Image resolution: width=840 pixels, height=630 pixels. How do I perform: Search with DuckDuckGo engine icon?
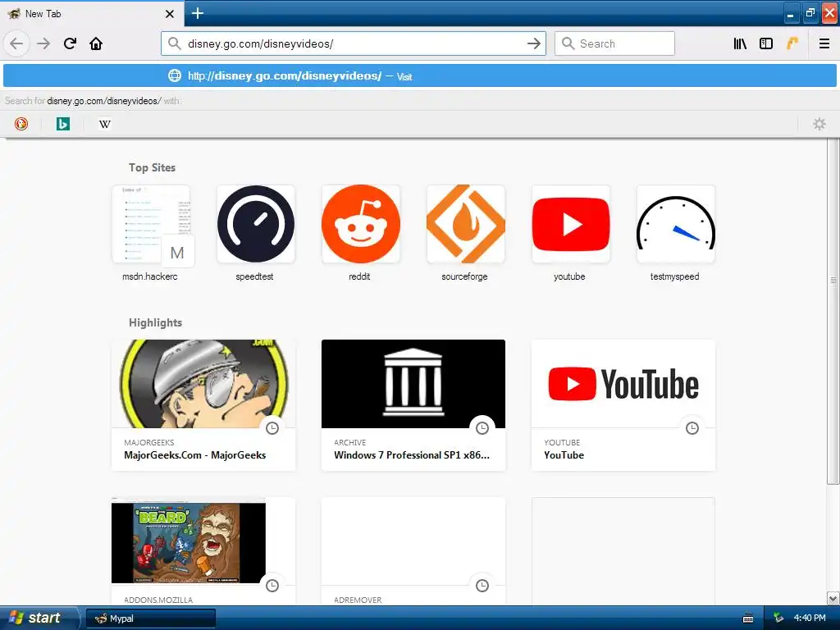tap(21, 124)
